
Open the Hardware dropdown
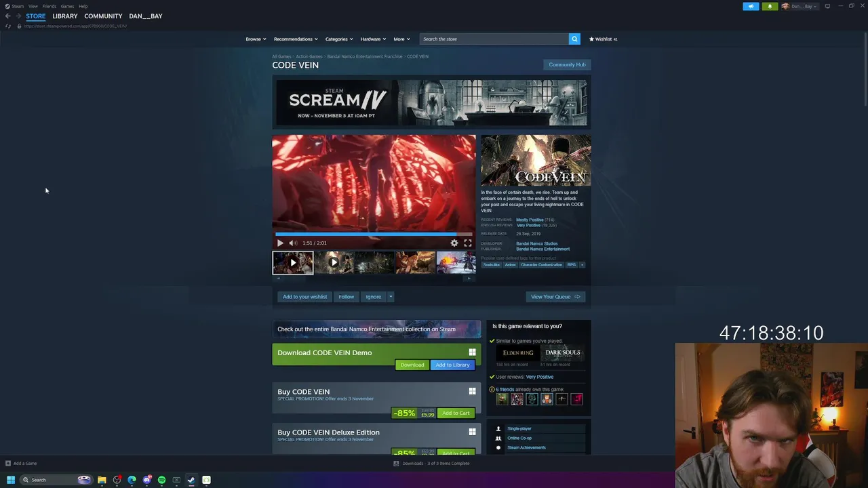373,39
